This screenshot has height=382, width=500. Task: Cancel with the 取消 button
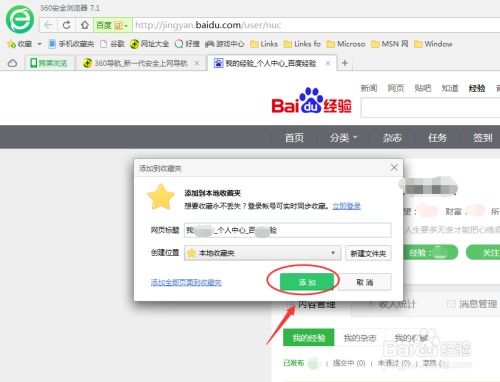365,282
